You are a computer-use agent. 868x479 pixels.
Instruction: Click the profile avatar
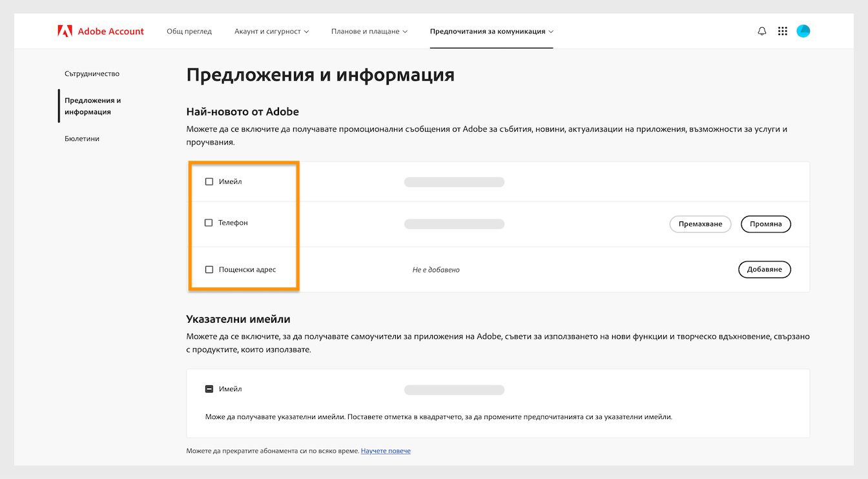pyautogui.click(x=803, y=30)
